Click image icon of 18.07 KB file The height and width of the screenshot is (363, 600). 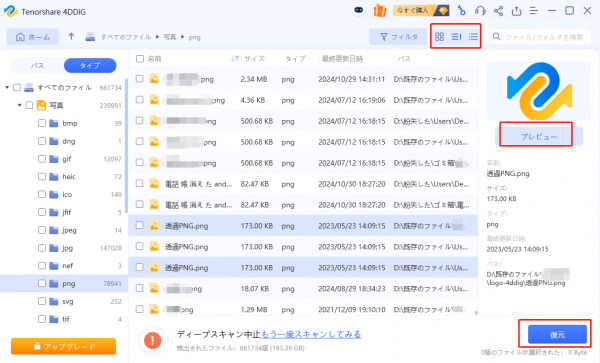(x=154, y=288)
